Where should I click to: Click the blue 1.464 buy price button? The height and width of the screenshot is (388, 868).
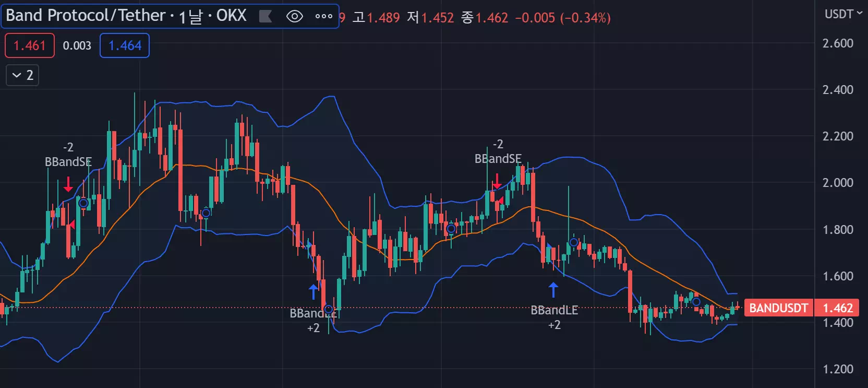(125, 45)
